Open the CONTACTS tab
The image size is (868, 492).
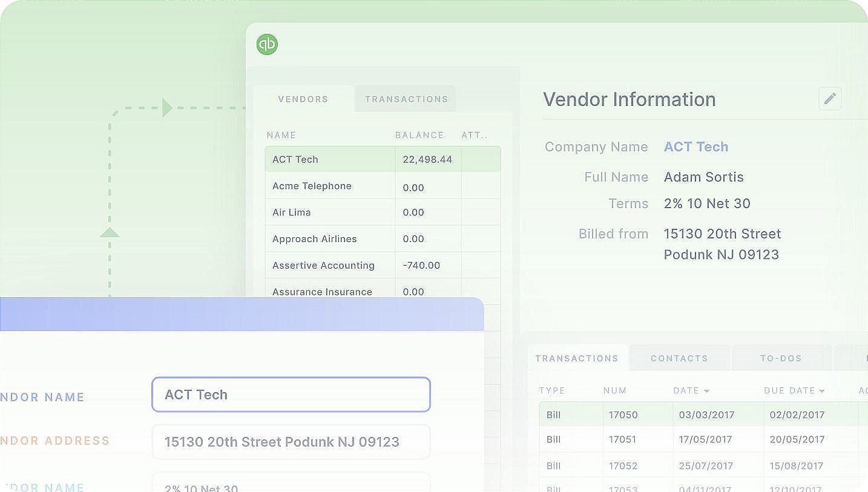point(679,358)
